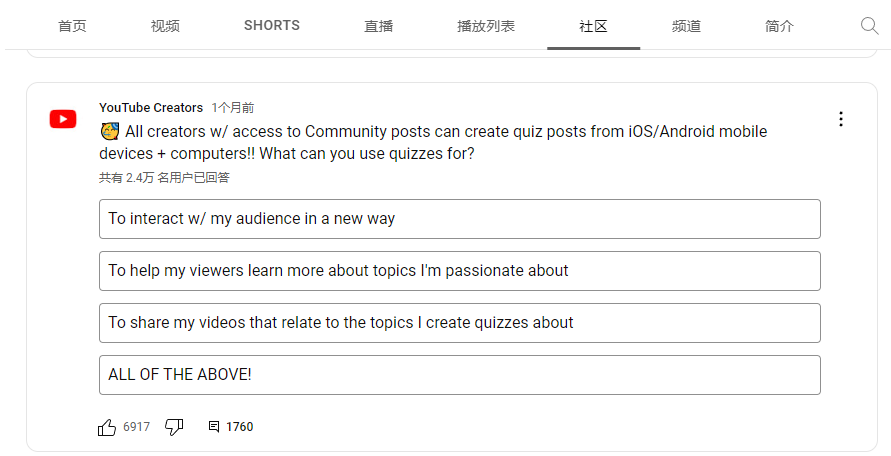Click the thumbs-up like icon
Screen dimensions: 891x456
click(107, 427)
